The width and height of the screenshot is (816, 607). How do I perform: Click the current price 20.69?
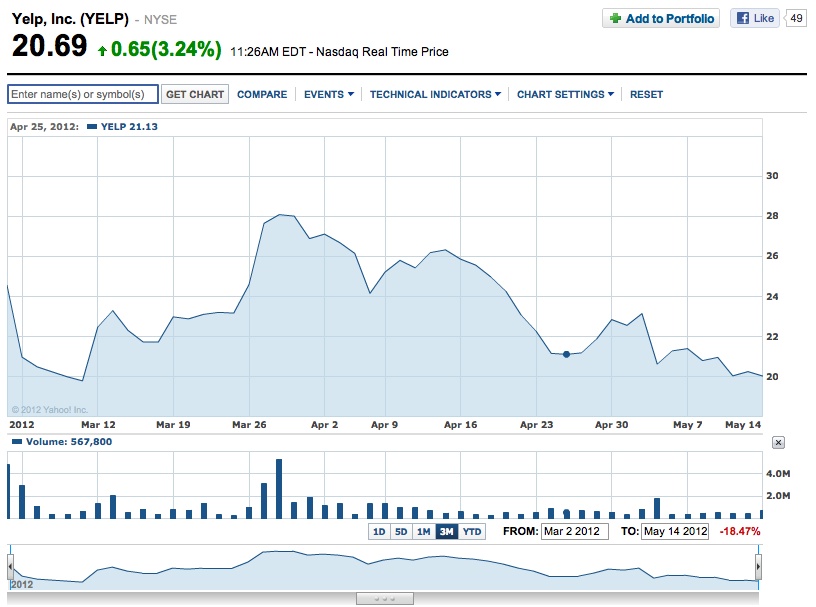click(x=49, y=46)
